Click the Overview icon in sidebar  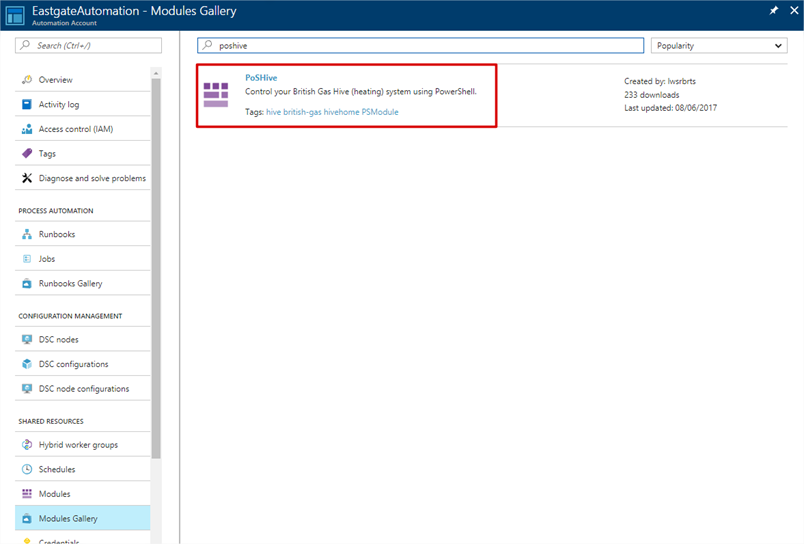click(x=27, y=79)
